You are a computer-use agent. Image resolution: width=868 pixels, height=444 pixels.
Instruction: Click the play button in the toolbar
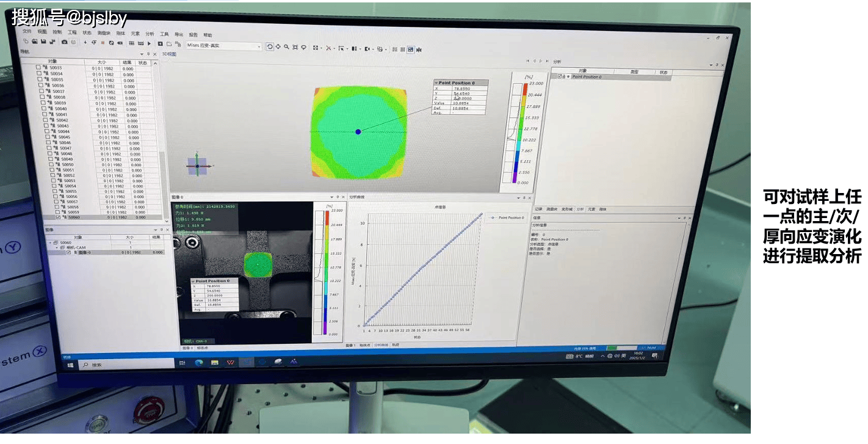click(x=150, y=43)
